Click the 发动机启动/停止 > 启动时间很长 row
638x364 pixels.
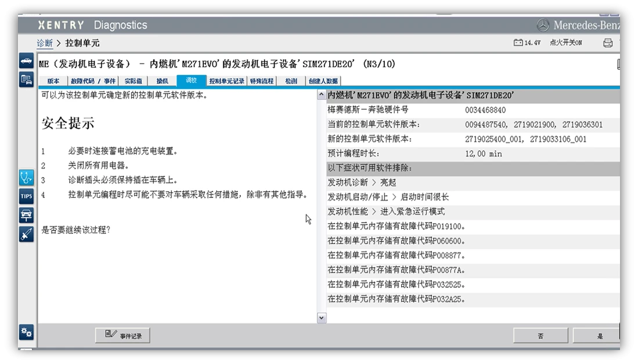(x=473, y=197)
